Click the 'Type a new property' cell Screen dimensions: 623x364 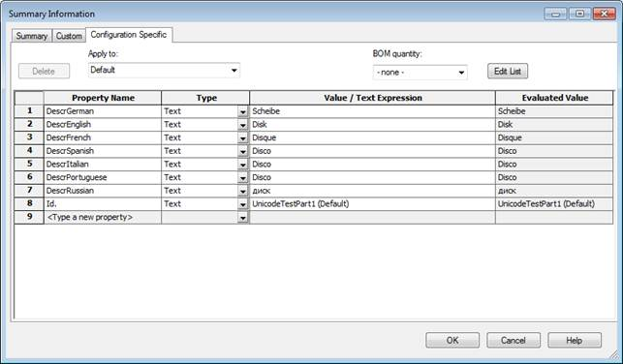[x=103, y=217]
